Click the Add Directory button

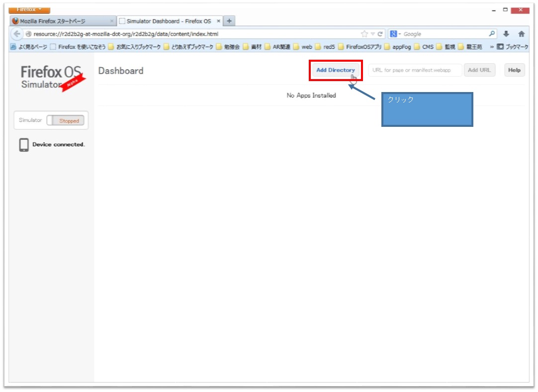tap(336, 70)
